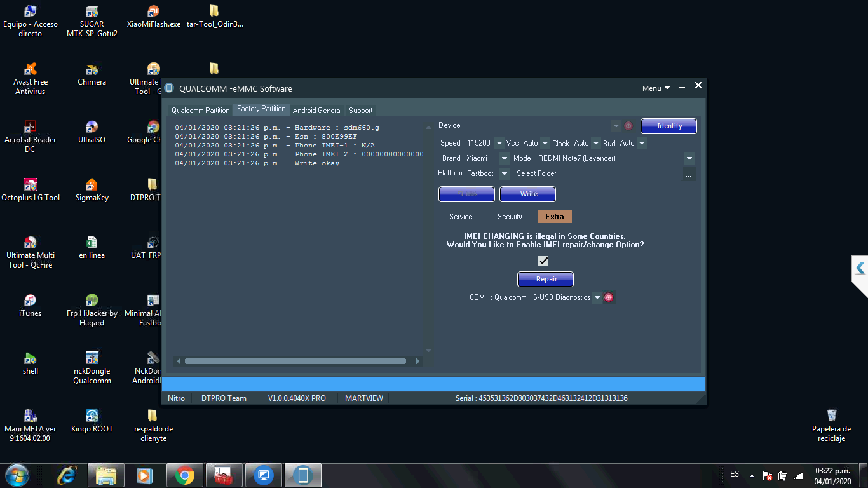Viewport: 868px width, 488px height.
Task: Open Windows Explorer from the taskbar
Action: pyautogui.click(x=106, y=475)
